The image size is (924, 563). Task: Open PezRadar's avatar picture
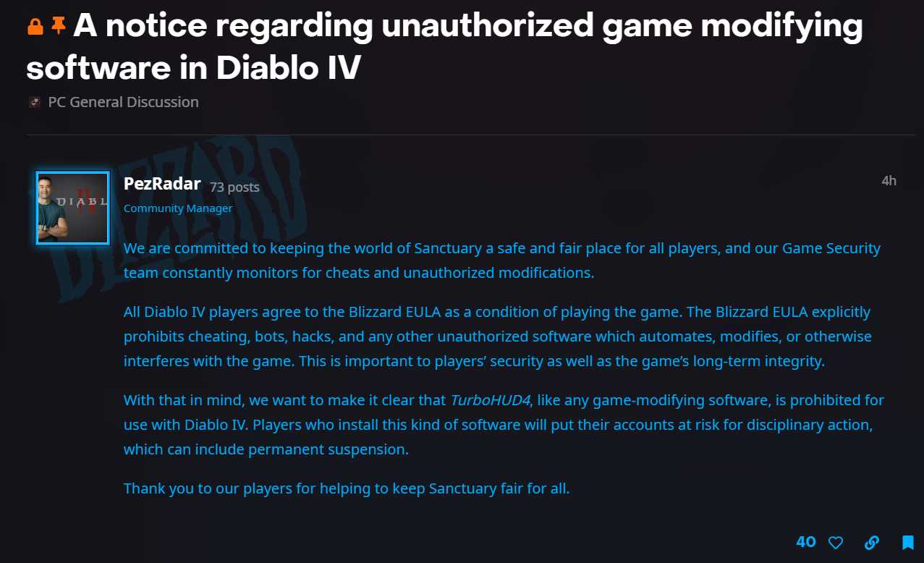[72, 208]
